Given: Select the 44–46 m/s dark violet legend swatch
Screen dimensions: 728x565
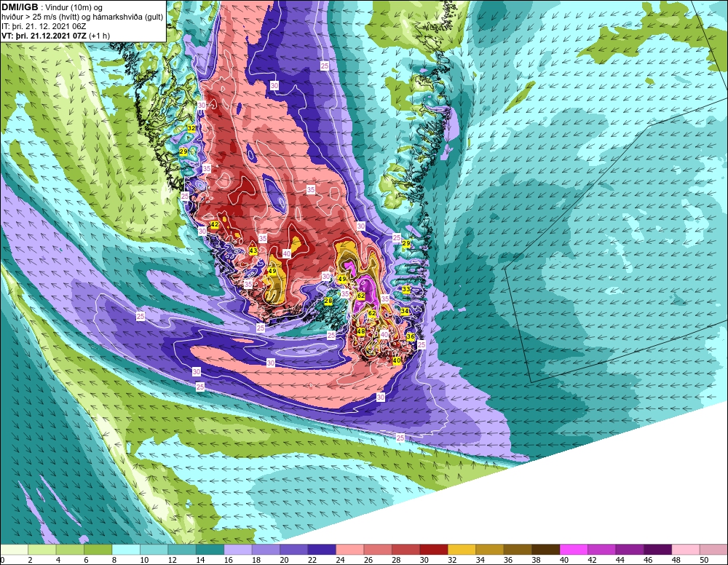Looking at the screenshot, I should click(630, 550).
